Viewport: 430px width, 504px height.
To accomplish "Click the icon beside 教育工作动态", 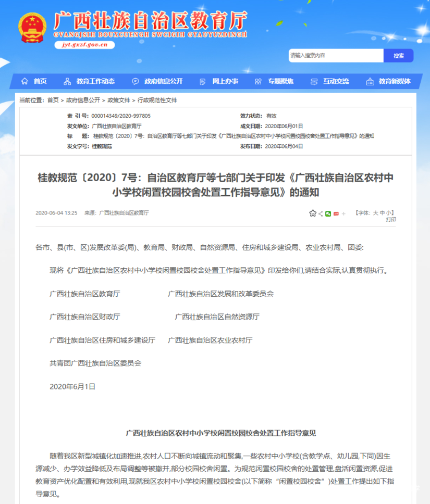I will [67, 81].
